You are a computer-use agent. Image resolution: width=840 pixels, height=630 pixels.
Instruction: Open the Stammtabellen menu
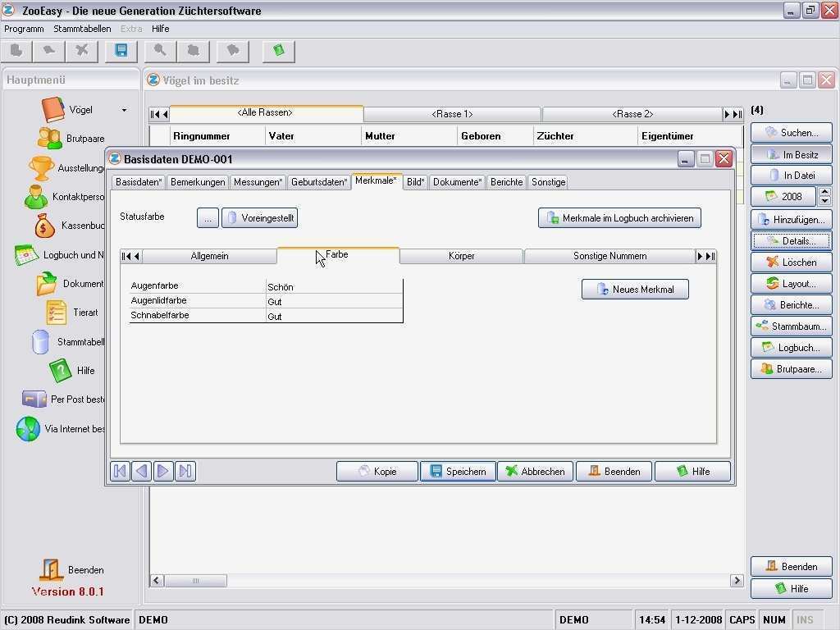(x=82, y=29)
